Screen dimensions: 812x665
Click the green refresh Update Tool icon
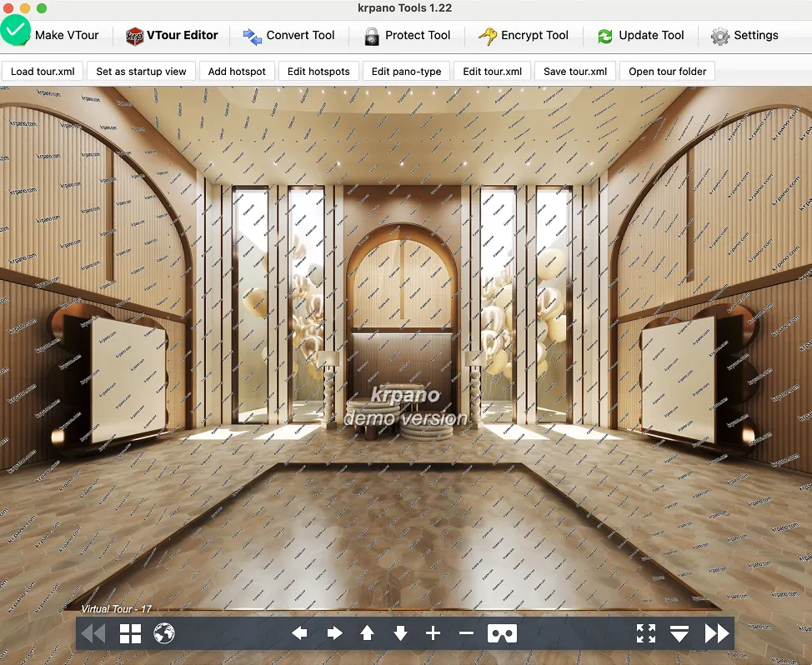pos(605,36)
